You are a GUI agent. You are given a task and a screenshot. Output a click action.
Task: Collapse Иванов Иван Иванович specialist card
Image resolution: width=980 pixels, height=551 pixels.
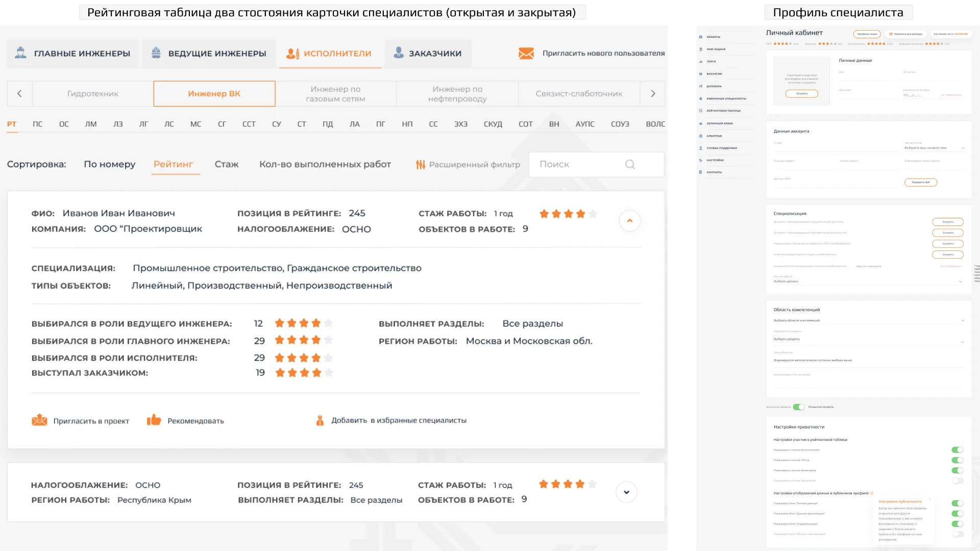coord(630,220)
